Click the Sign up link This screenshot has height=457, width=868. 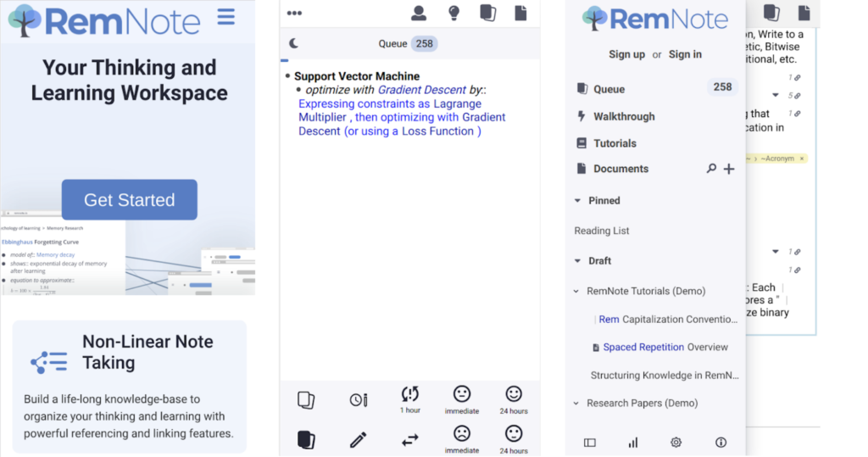pyautogui.click(x=626, y=54)
